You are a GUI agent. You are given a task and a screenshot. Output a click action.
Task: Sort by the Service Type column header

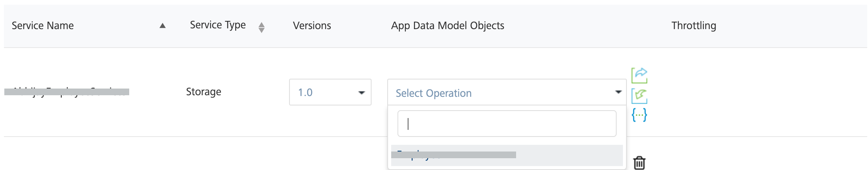click(x=218, y=25)
